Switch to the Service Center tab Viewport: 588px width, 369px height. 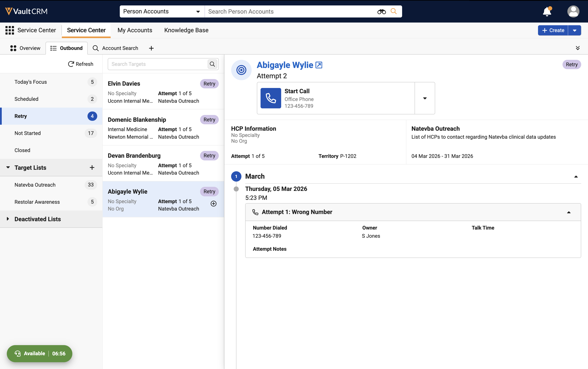(x=86, y=30)
